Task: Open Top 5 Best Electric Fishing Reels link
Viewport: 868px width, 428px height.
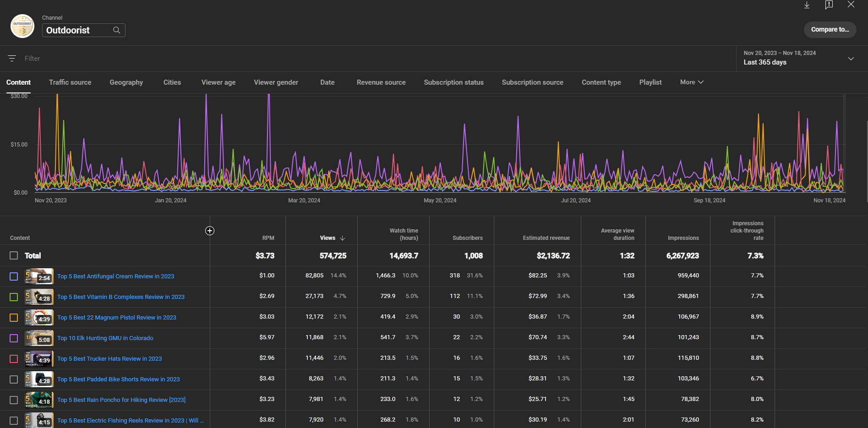Action: (131, 421)
